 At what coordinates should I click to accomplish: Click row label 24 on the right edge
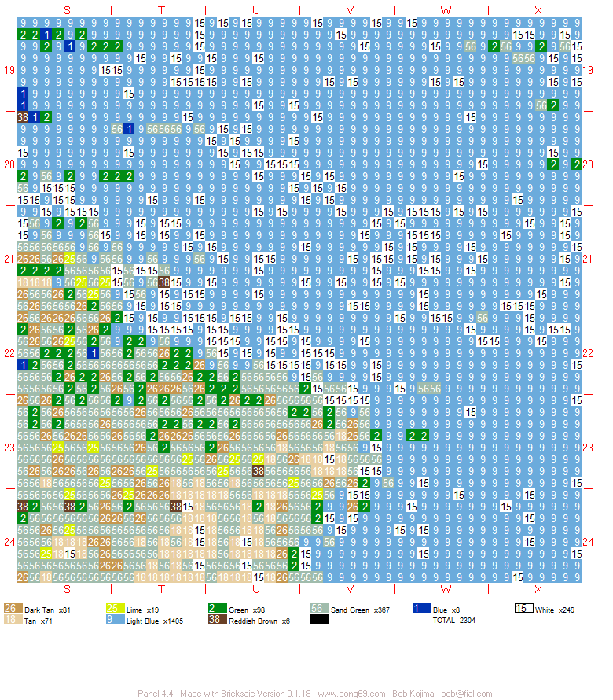588,542
